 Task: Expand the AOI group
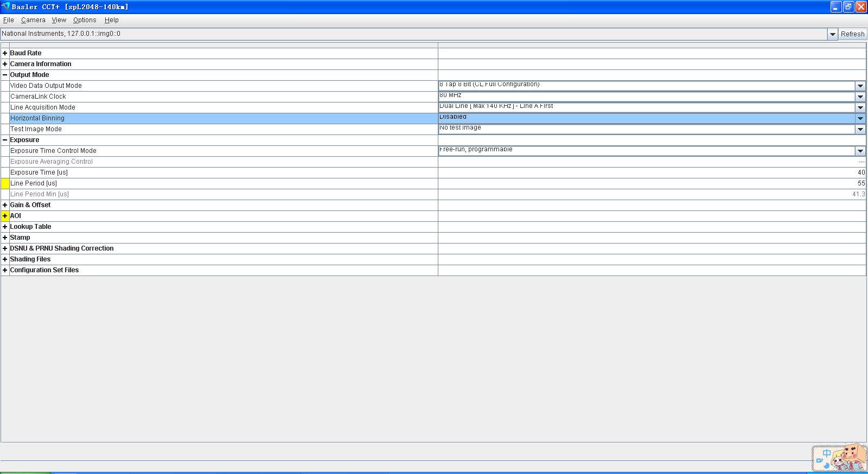pyautogui.click(x=5, y=216)
